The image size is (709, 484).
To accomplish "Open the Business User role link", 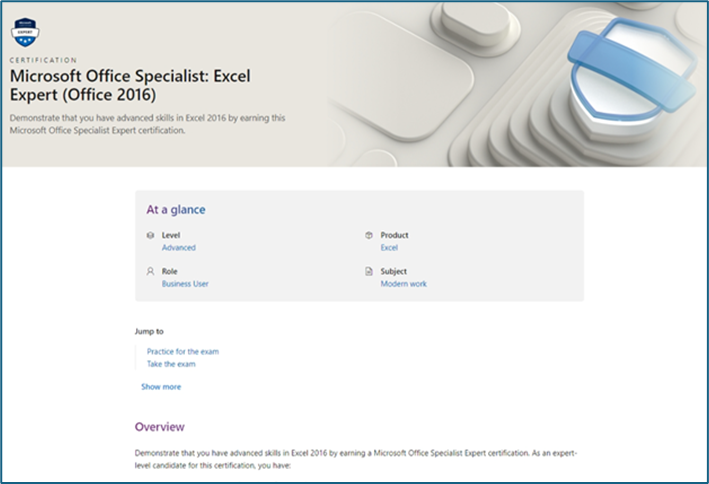I will tap(185, 284).
